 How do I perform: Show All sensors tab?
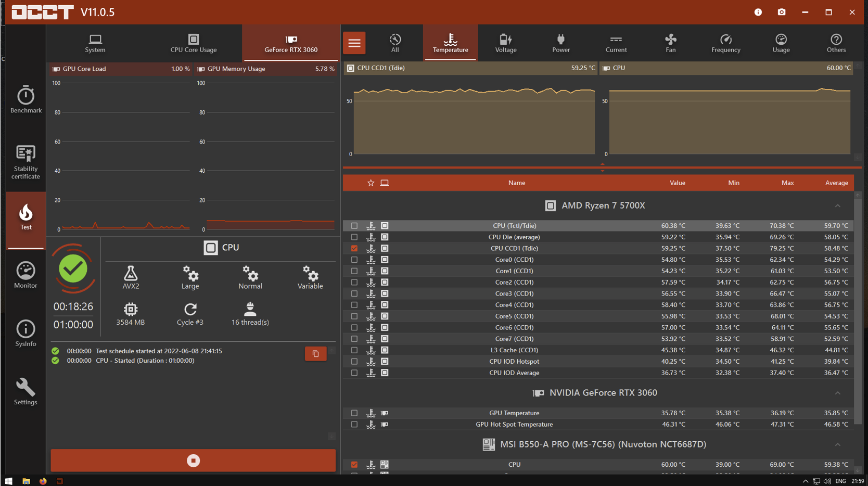point(395,43)
